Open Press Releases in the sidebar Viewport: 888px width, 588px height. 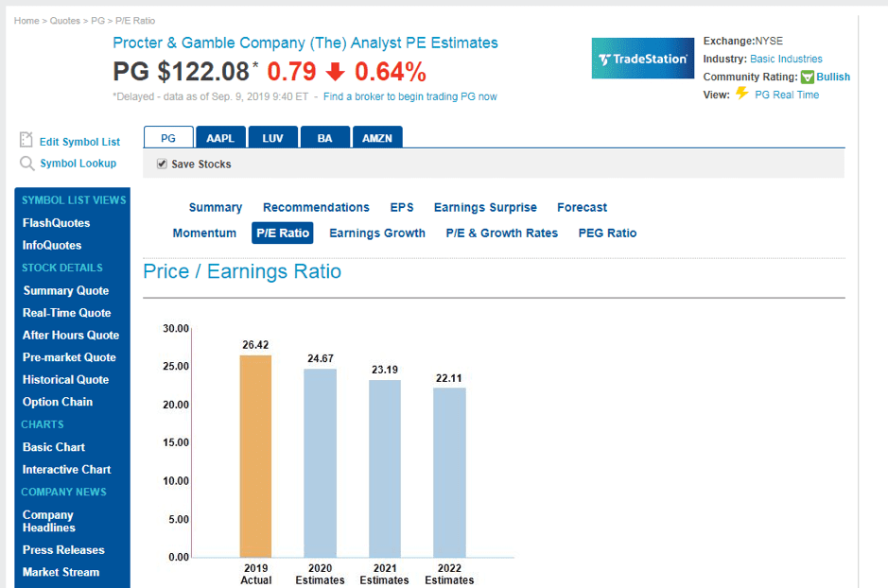click(63, 550)
